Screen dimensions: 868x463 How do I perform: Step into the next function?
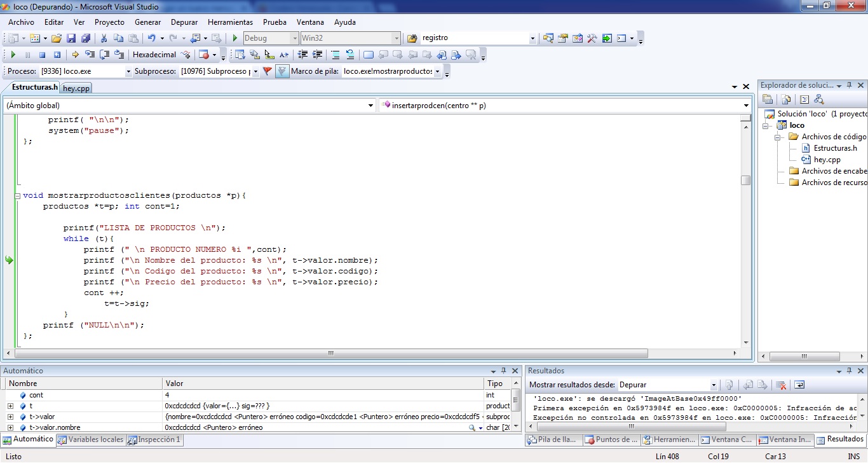coord(90,55)
